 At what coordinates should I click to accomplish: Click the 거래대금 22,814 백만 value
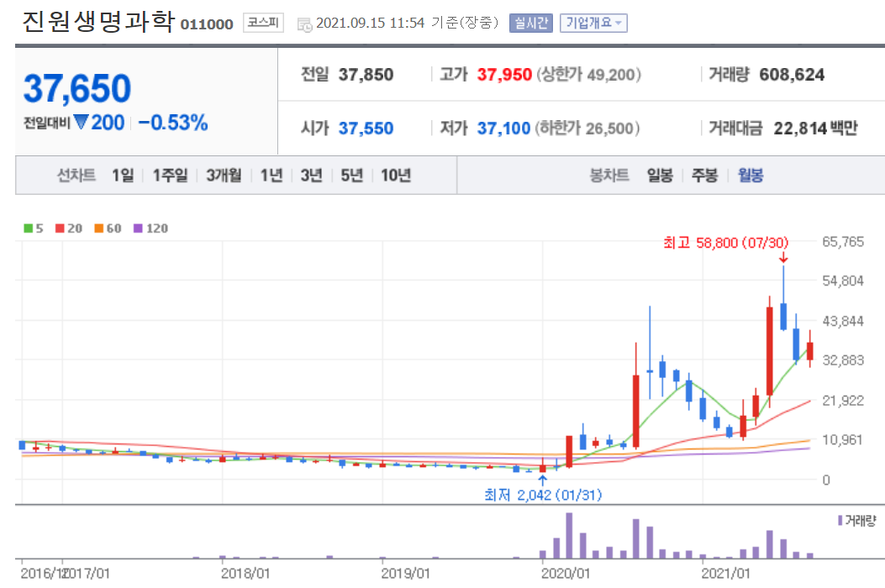tap(815, 128)
